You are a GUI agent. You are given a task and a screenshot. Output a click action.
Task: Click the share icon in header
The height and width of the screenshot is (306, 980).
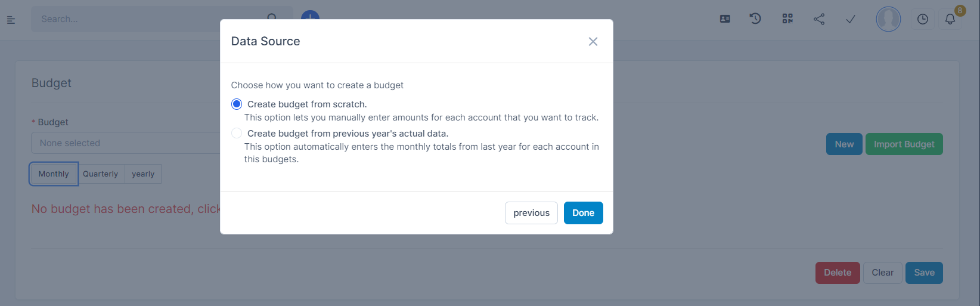coord(819,19)
